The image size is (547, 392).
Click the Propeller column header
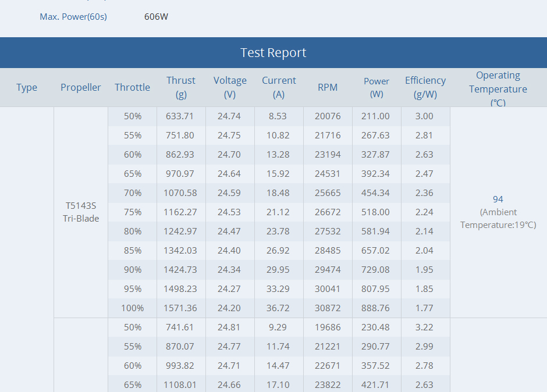[81, 87]
